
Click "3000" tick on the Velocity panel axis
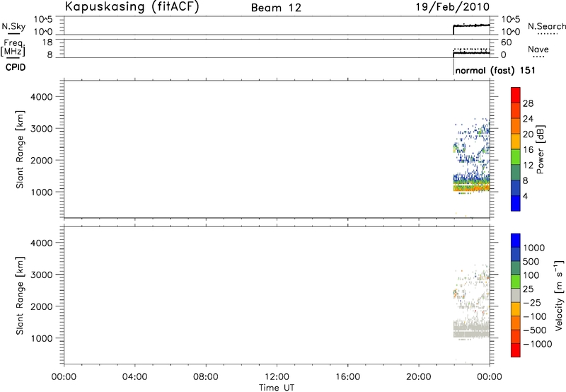(x=42, y=275)
